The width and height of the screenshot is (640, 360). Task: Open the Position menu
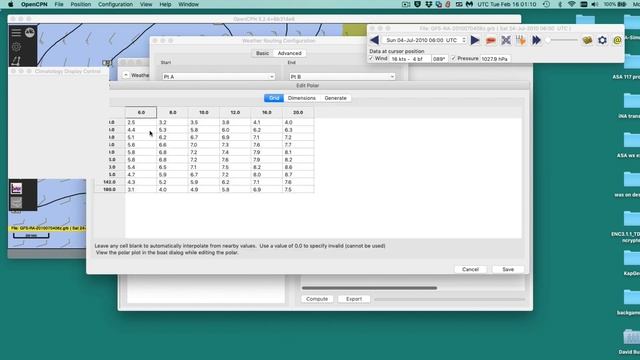pyautogui.click(x=80, y=4)
